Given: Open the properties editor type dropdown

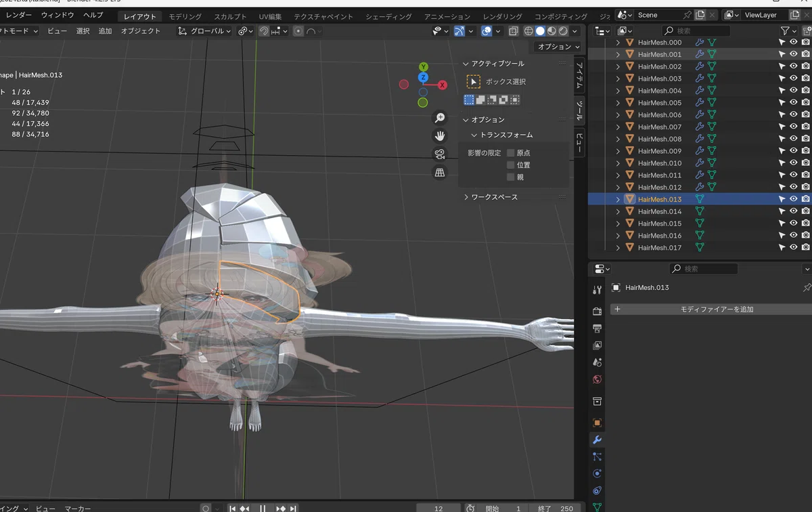Looking at the screenshot, I should [602, 269].
